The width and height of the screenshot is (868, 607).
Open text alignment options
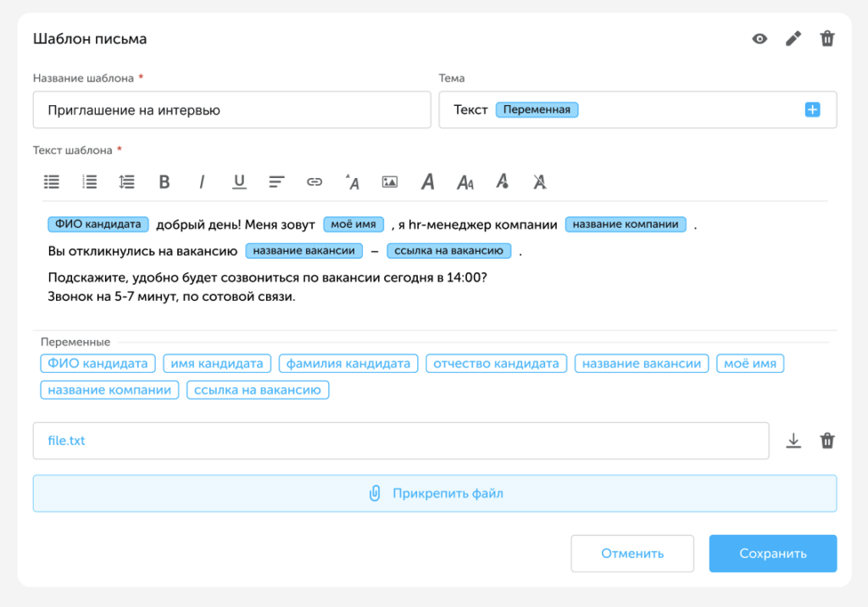[x=276, y=181]
